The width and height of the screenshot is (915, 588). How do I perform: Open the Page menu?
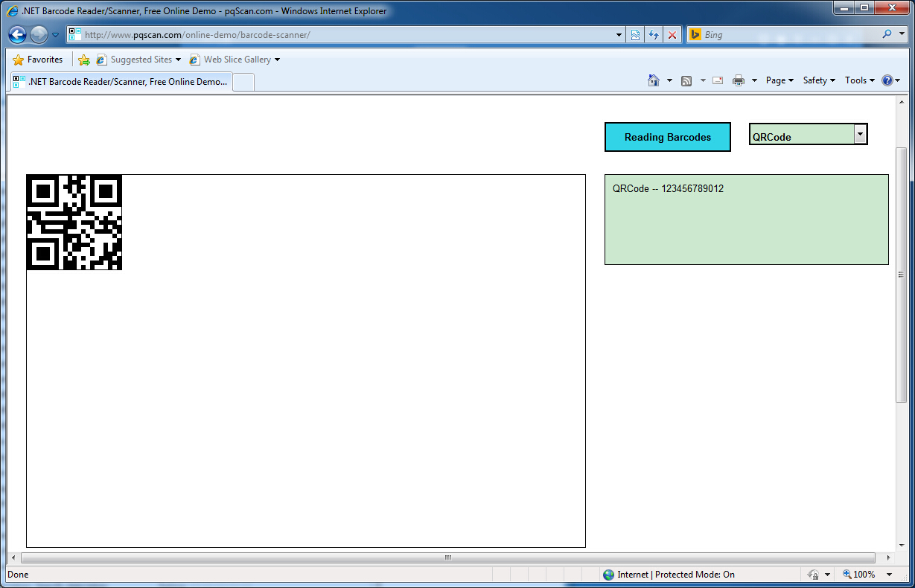pyautogui.click(x=779, y=80)
